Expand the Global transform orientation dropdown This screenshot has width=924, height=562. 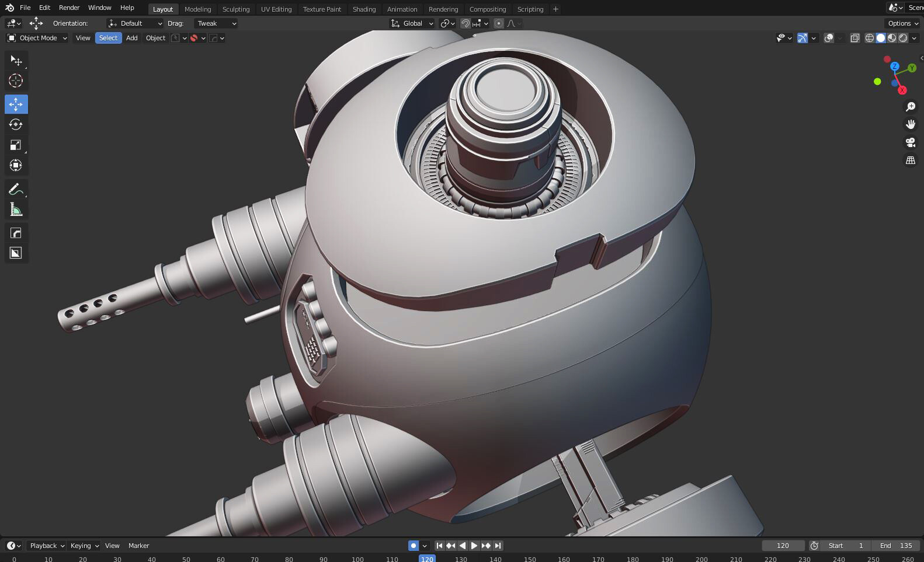tap(412, 23)
